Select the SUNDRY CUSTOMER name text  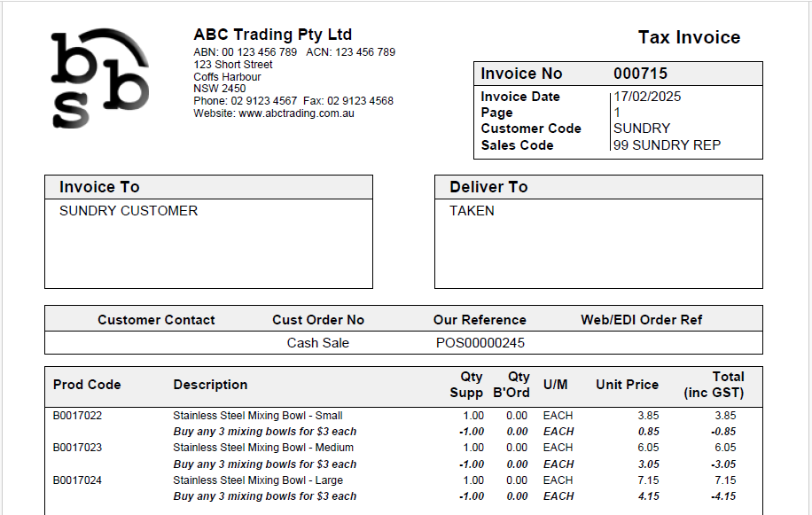click(129, 211)
